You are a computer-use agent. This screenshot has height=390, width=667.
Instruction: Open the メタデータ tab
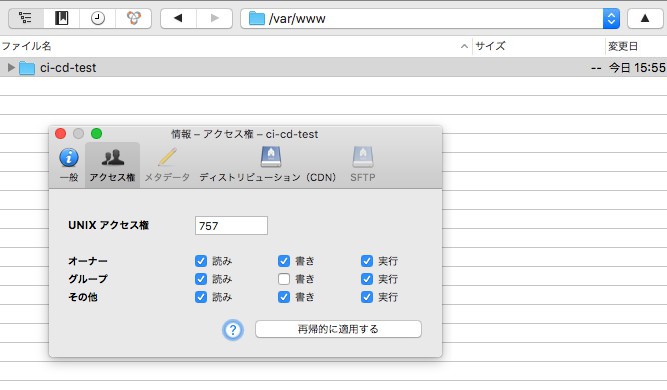167,165
